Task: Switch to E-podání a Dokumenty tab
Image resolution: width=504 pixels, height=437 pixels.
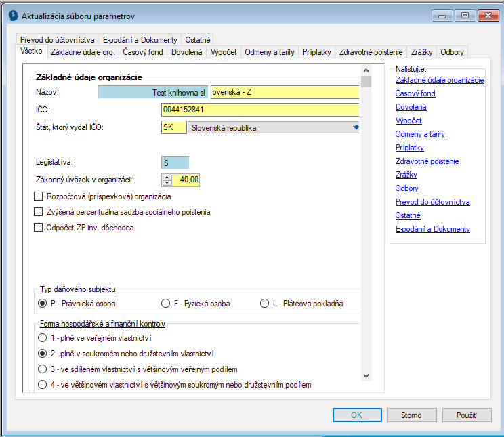Action: pyautogui.click(x=140, y=40)
